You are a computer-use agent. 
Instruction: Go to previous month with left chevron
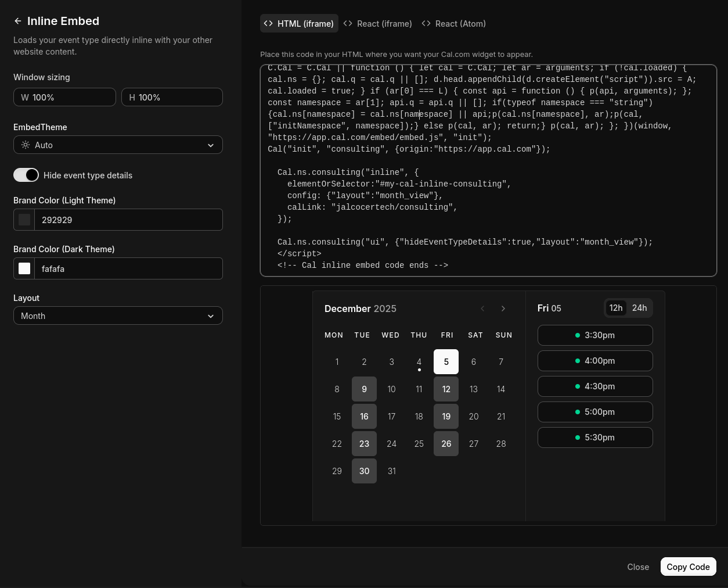pos(482,309)
